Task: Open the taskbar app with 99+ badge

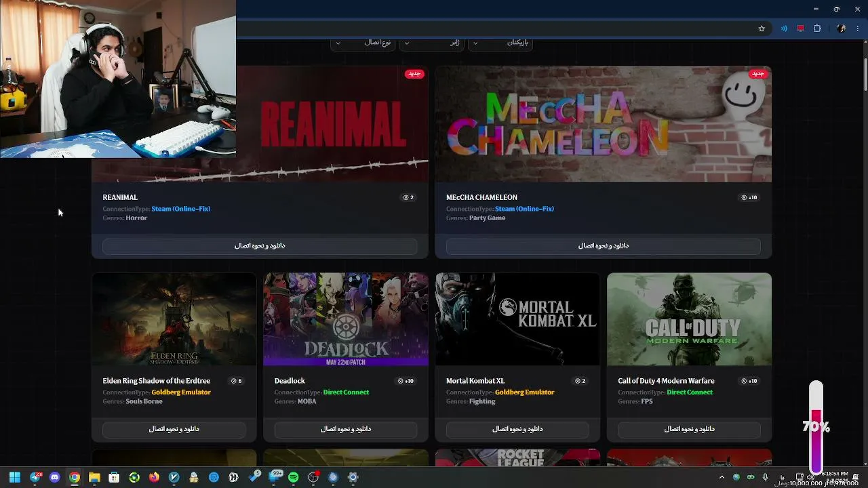Action: click(x=275, y=477)
